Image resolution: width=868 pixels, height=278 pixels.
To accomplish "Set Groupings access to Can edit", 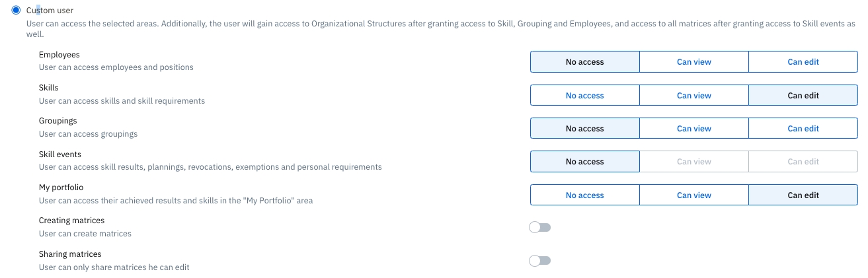I will (x=803, y=129).
